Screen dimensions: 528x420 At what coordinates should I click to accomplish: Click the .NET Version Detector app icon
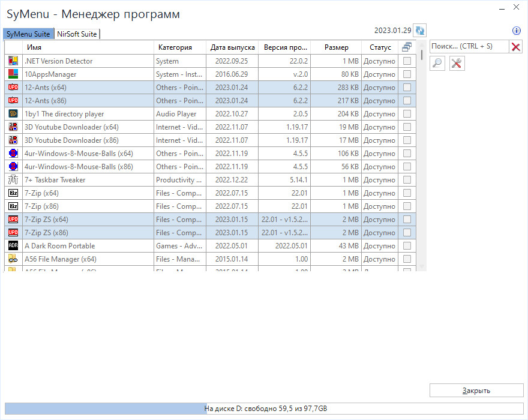click(13, 61)
